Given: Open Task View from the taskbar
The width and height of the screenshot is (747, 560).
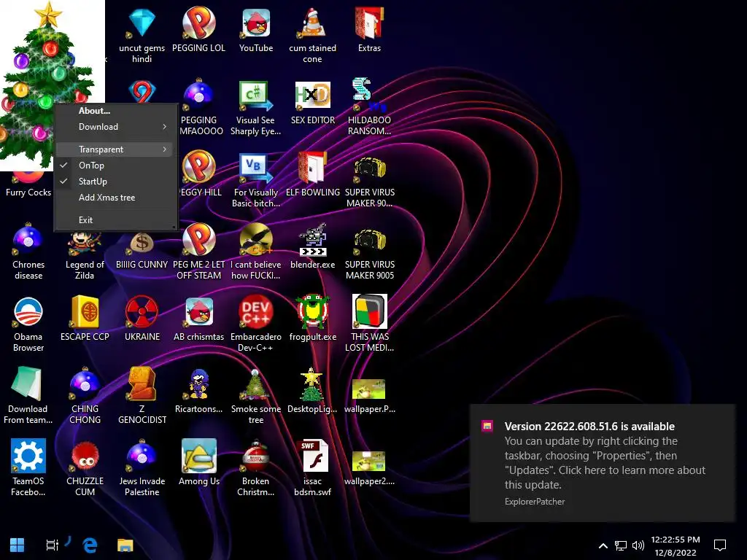Looking at the screenshot, I should [52, 545].
